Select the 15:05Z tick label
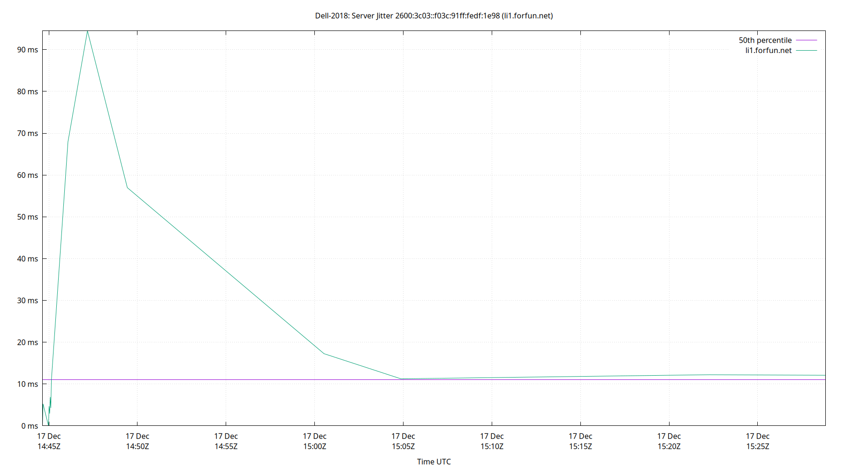Image resolution: width=868 pixels, height=469 pixels. [x=404, y=446]
